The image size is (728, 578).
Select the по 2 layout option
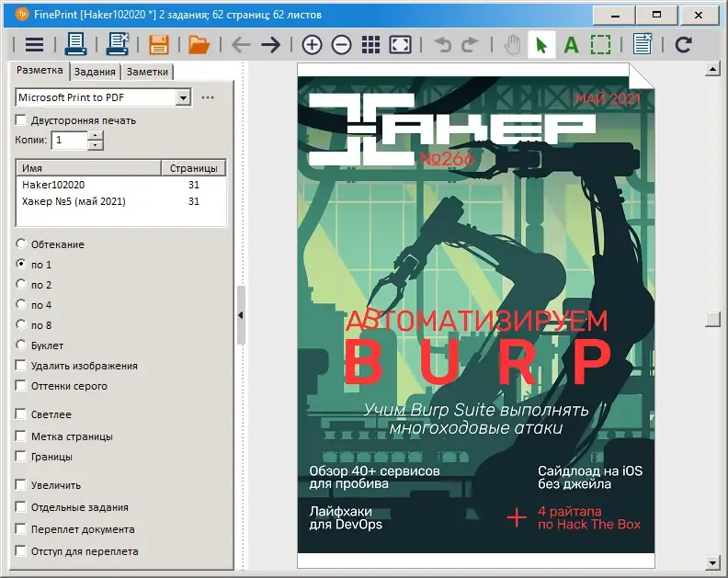click(21, 284)
